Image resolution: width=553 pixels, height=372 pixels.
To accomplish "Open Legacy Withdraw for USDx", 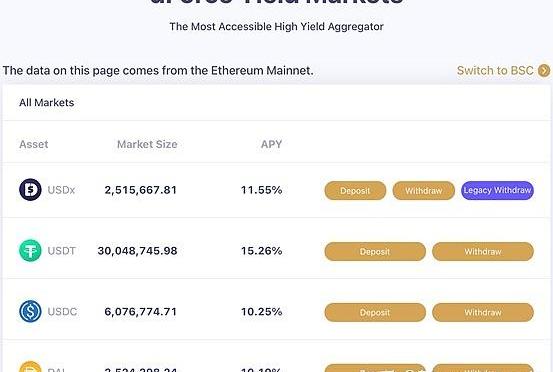I will coord(497,190).
